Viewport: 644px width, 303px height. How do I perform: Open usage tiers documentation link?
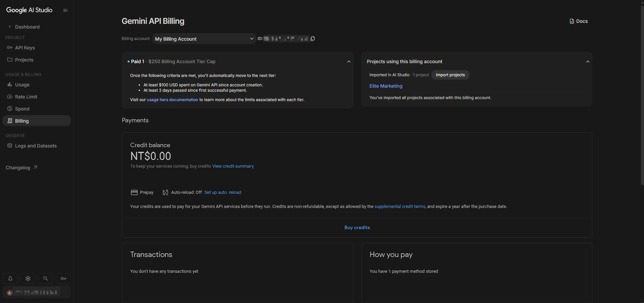pyautogui.click(x=172, y=100)
